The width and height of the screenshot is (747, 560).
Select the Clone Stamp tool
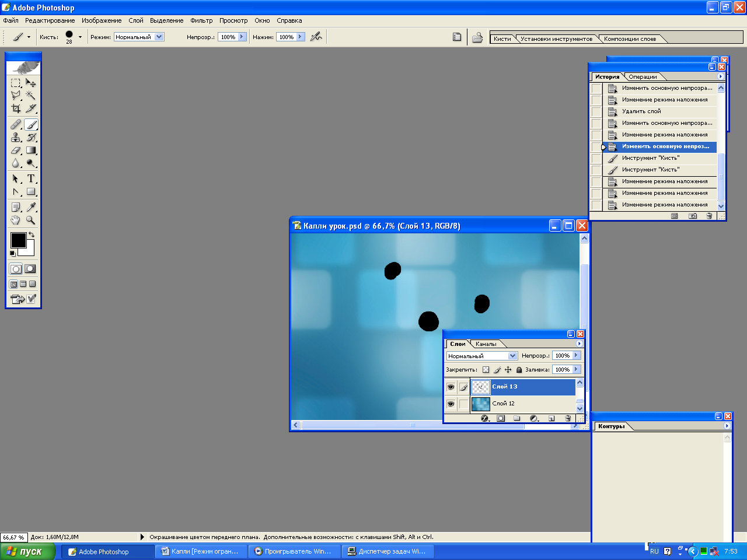coord(16,137)
